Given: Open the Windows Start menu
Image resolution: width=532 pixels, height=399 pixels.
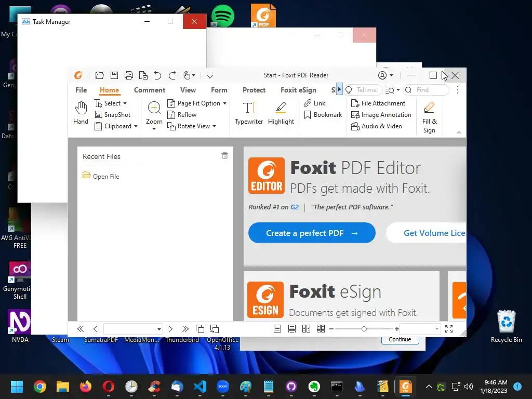Looking at the screenshot, I should (17, 387).
